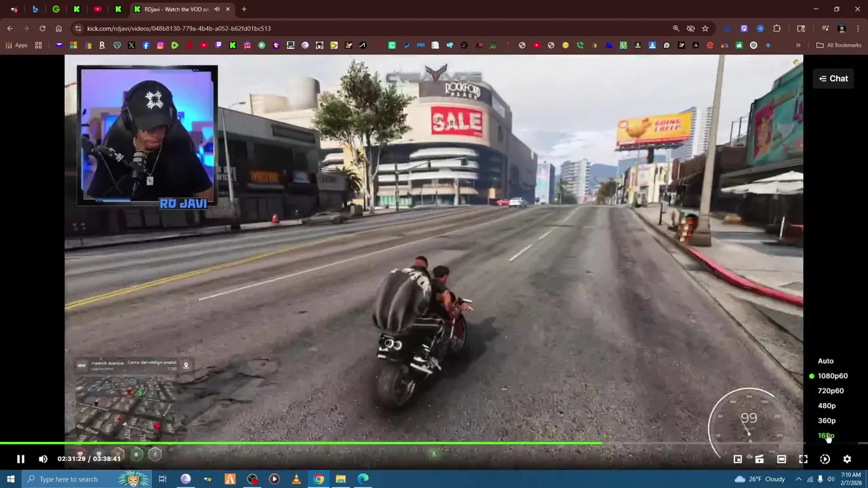
Task: Open the playback speed control icon
Action: point(825,459)
